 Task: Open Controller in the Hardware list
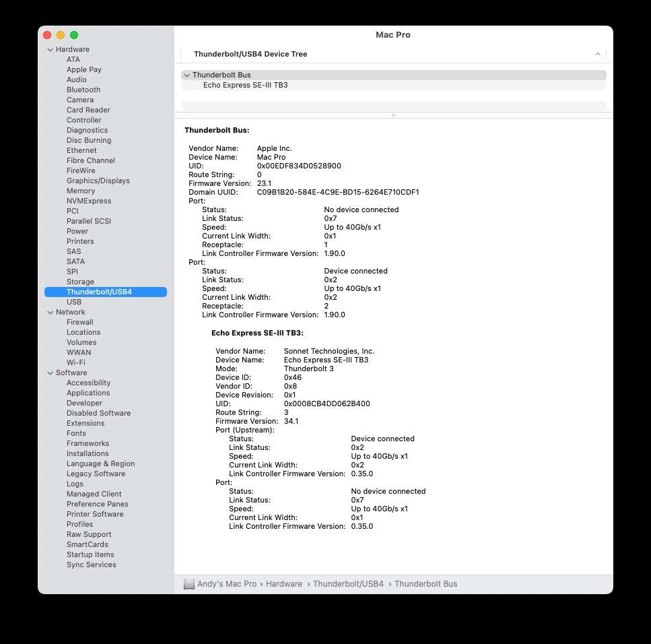tap(84, 120)
